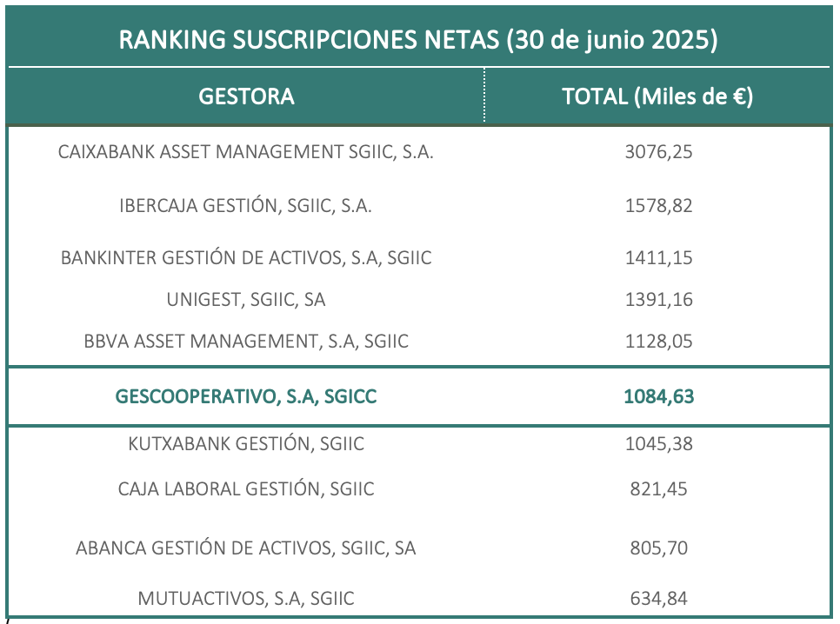Click the value 1578,82
This screenshot has height=624, width=840.
point(659,206)
